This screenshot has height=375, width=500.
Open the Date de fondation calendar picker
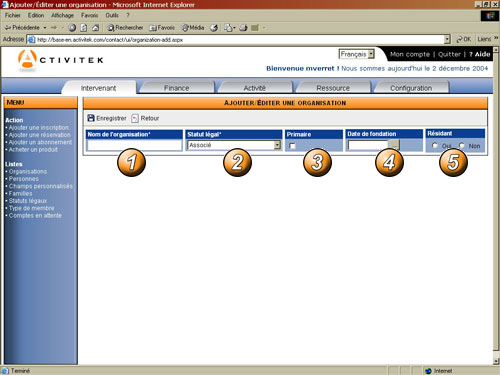[394, 145]
